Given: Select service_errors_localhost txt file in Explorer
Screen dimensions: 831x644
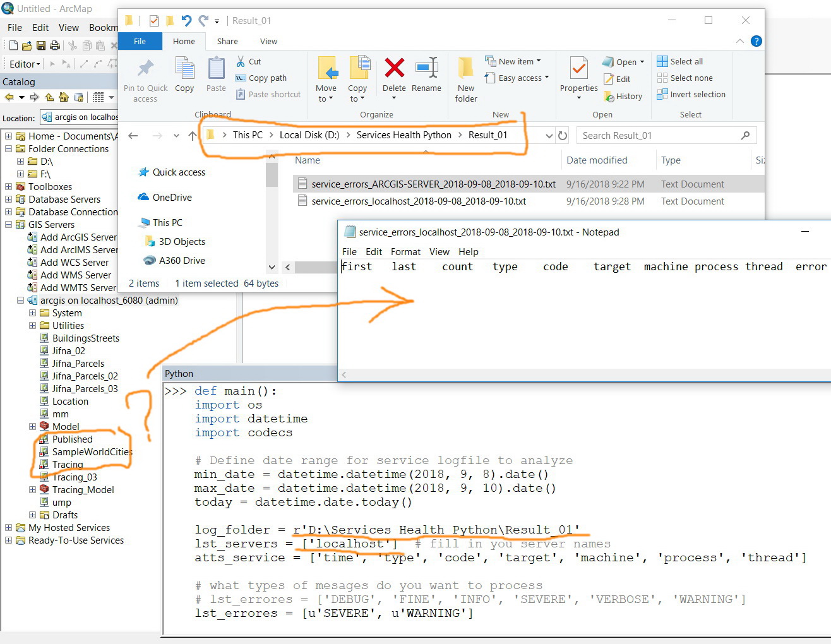Looking at the screenshot, I should (419, 201).
